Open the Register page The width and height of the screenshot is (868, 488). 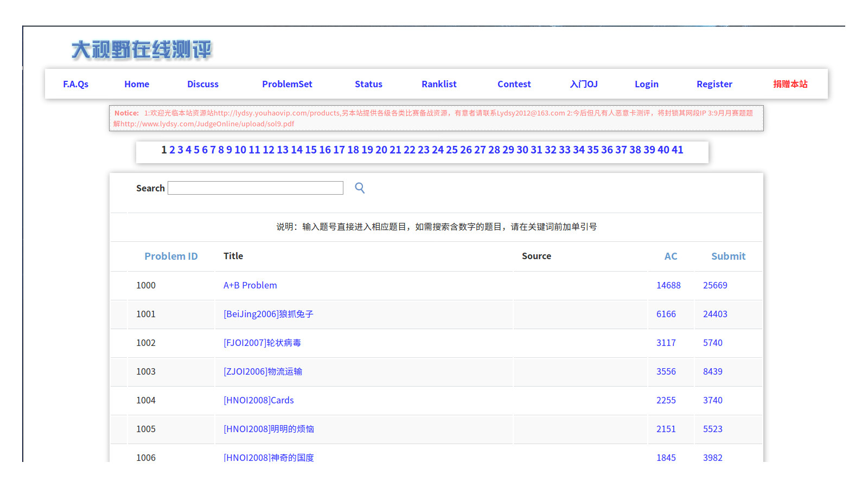pos(714,84)
